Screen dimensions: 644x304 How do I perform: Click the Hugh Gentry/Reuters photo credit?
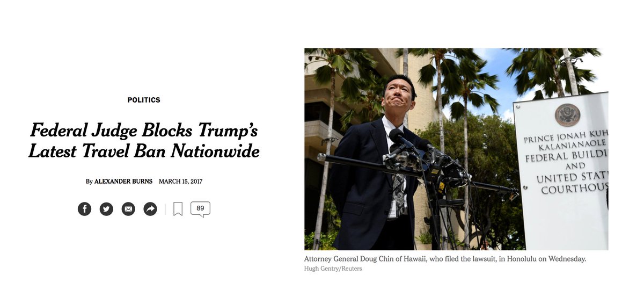(x=333, y=269)
